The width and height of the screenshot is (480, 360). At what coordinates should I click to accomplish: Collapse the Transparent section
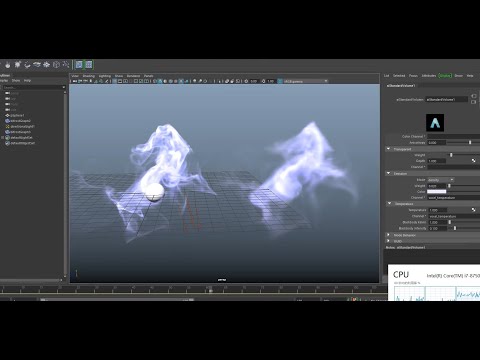(x=388, y=149)
